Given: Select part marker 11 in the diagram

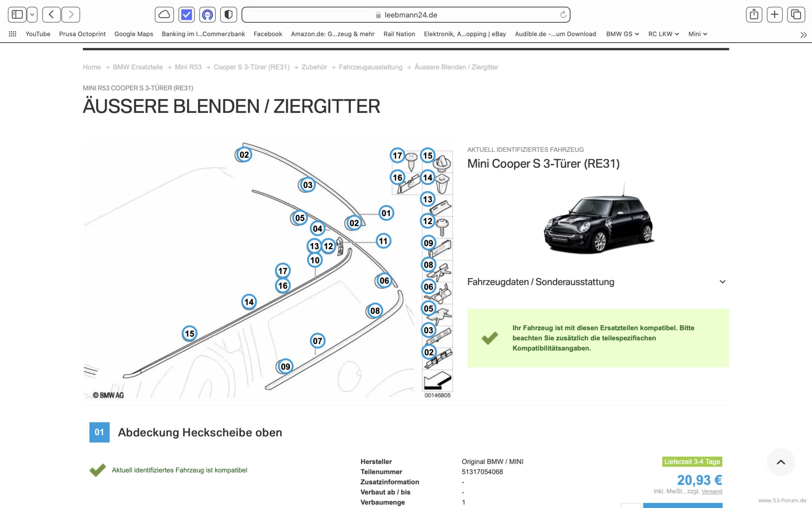Looking at the screenshot, I should pos(383,241).
